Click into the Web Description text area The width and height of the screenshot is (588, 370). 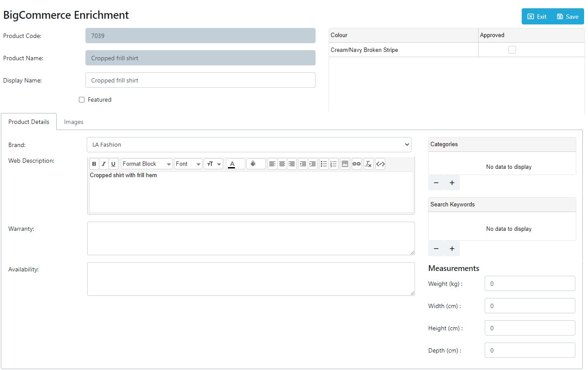point(251,192)
